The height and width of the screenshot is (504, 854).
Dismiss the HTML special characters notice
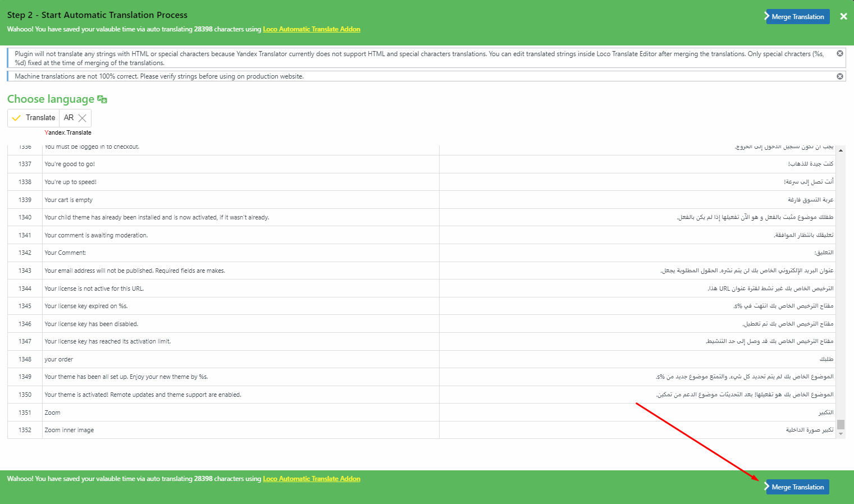coord(840,53)
